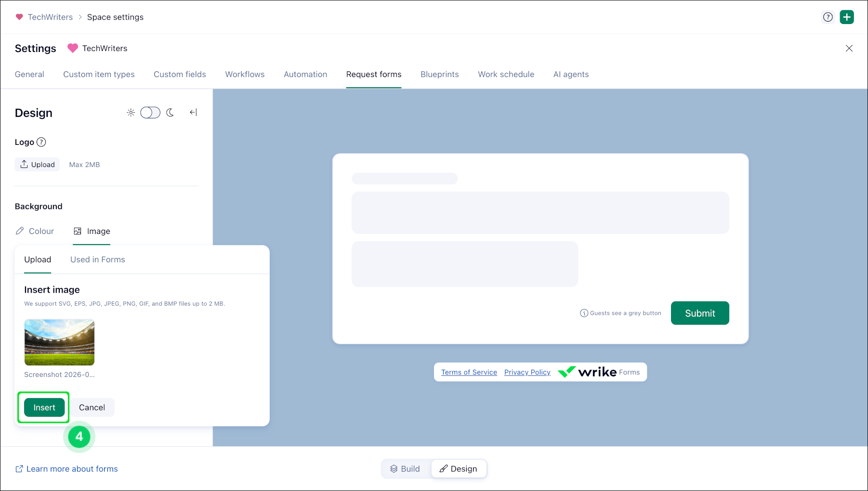Click the moon dark-mode icon
Image resolution: width=868 pixels, height=491 pixels.
(170, 113)
